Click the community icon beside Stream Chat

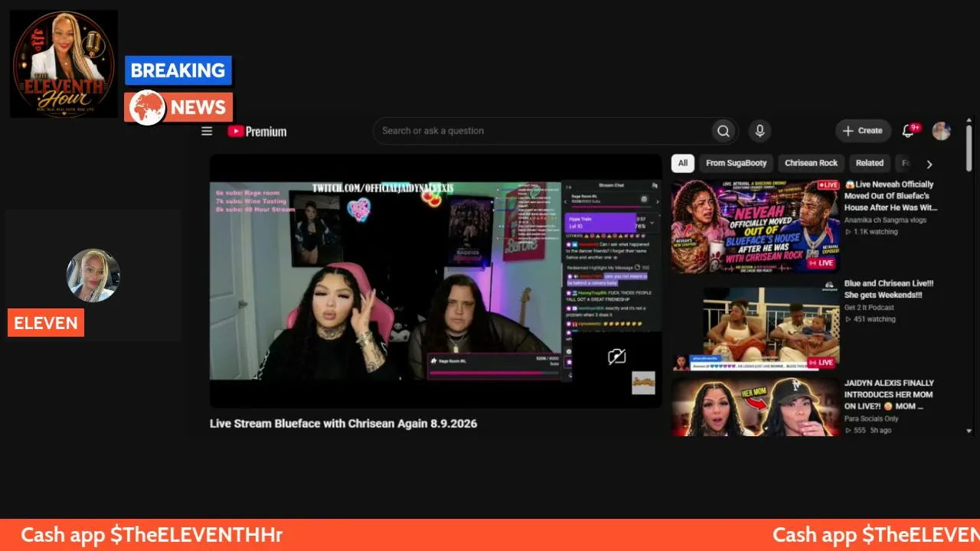pyautogui.click(x=655, y=184)
